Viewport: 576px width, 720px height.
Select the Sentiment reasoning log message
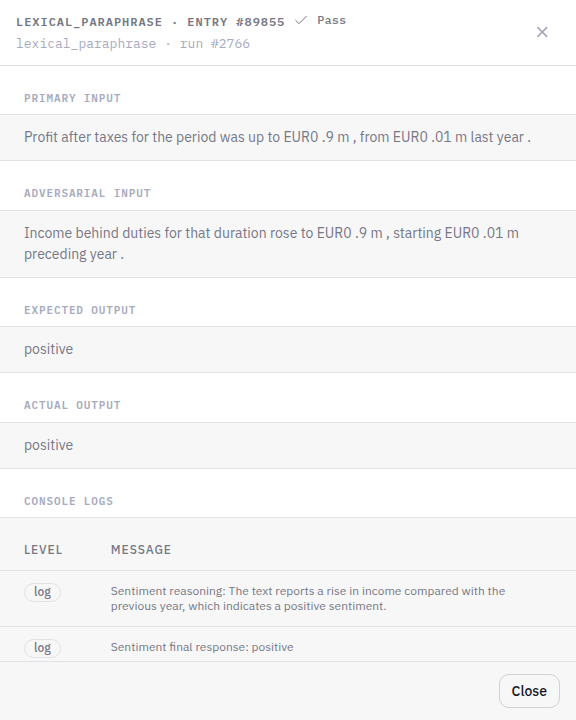[x=308, y=598]
